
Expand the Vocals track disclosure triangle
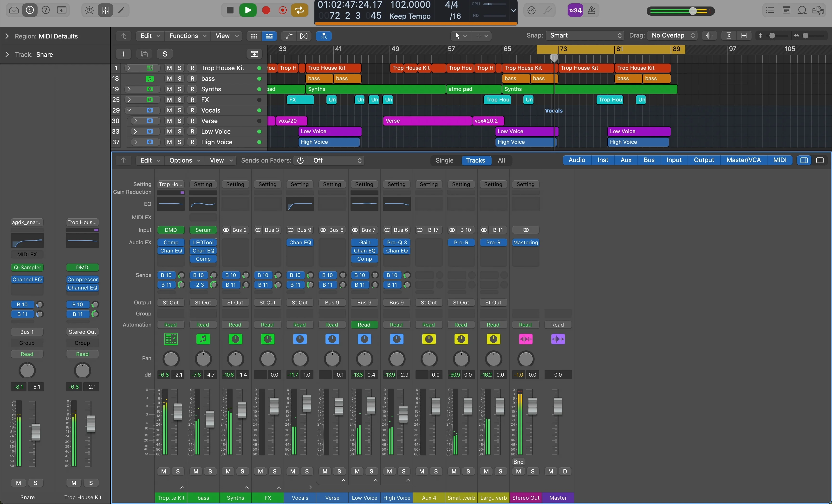tap(129, 110)
